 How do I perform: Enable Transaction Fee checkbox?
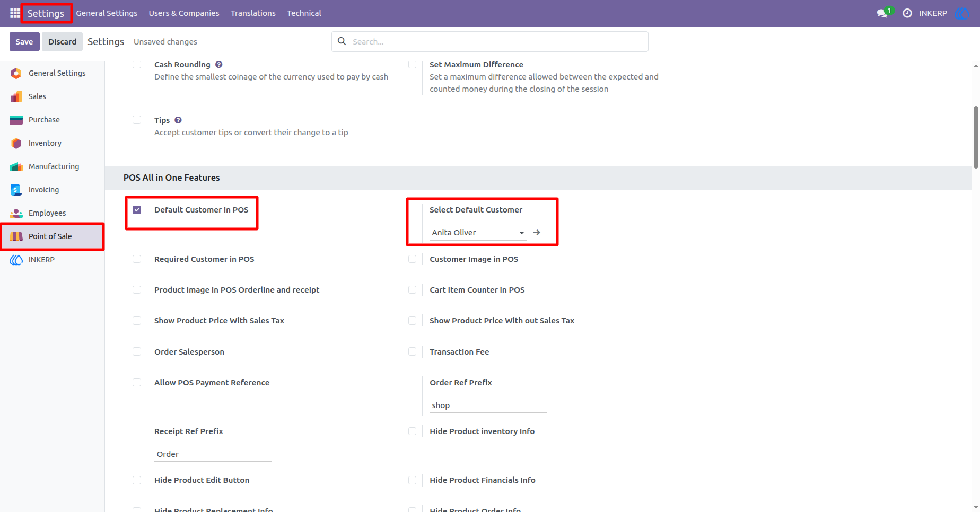(x=412, y=352)
